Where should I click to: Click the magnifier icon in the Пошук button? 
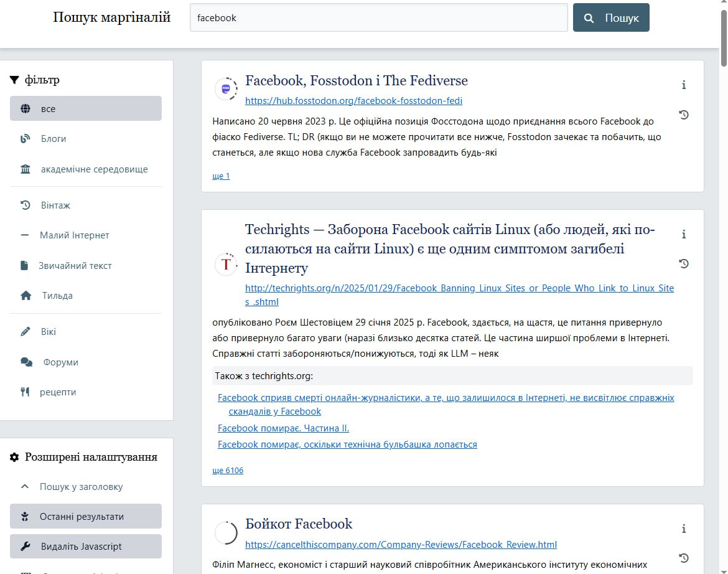tap(589, 18)
